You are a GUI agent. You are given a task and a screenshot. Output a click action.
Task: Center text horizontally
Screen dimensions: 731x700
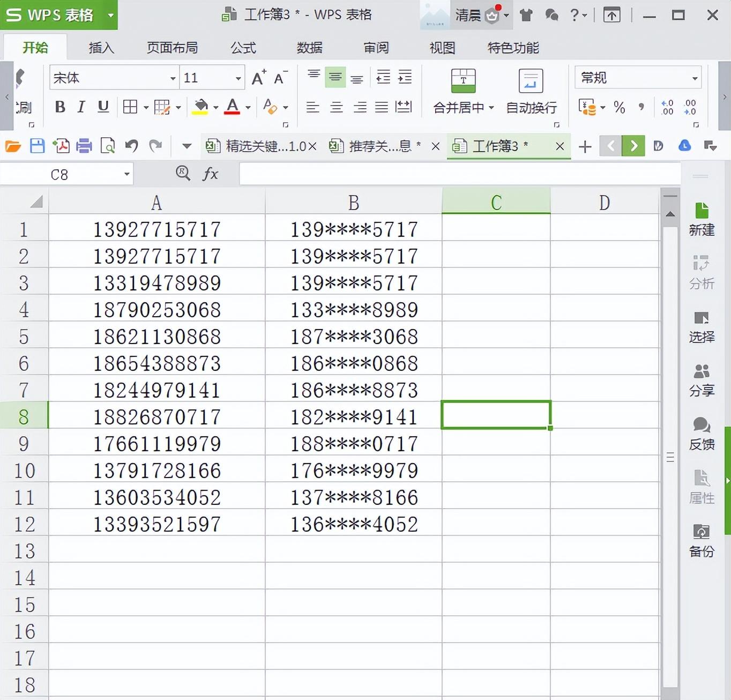[337, 107]
